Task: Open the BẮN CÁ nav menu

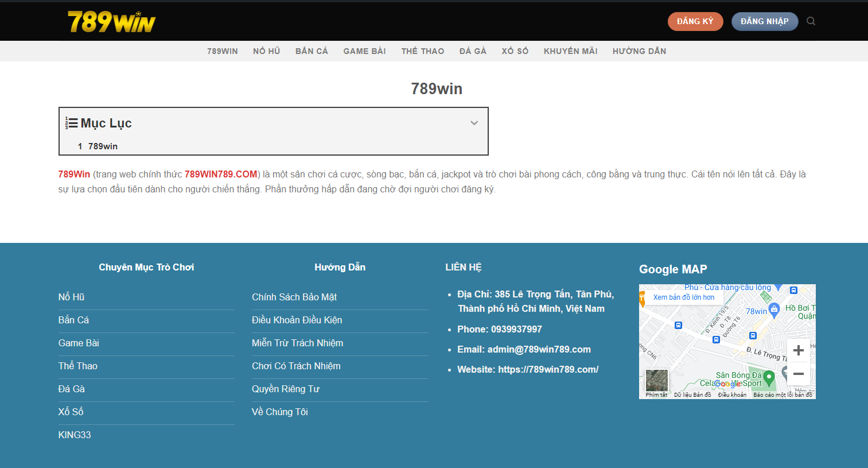Action: coord(312,51)
